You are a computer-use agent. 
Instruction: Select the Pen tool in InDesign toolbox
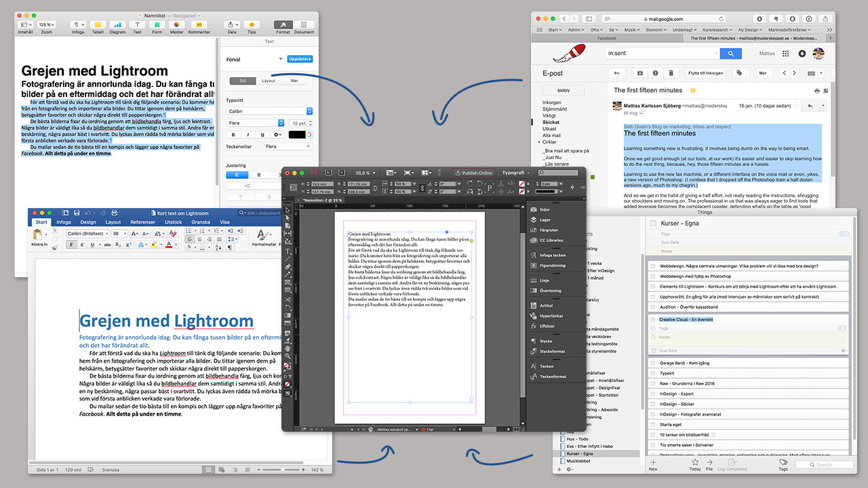coord(288,267)
